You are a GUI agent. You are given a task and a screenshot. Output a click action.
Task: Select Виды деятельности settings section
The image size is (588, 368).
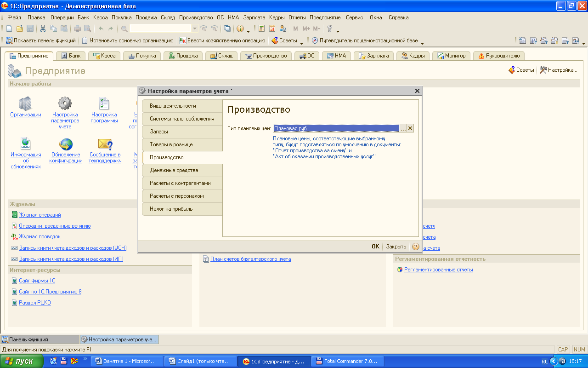tap(182, 106)
